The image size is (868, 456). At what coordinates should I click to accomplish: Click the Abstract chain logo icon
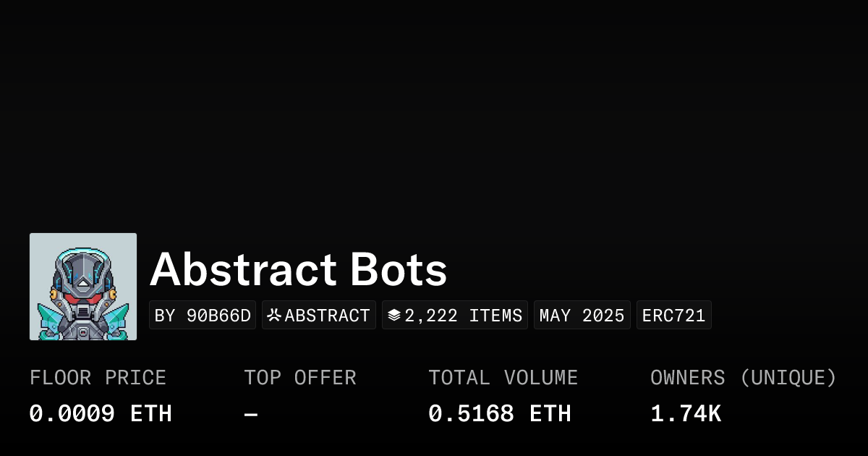[x=274, y=316]
